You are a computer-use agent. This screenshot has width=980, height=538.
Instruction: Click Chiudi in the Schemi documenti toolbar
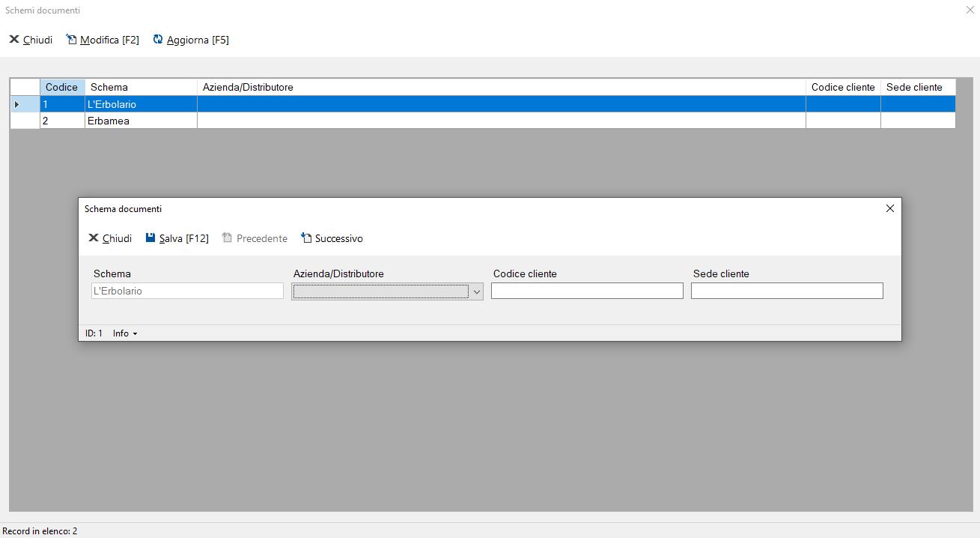tap(31, 40)
